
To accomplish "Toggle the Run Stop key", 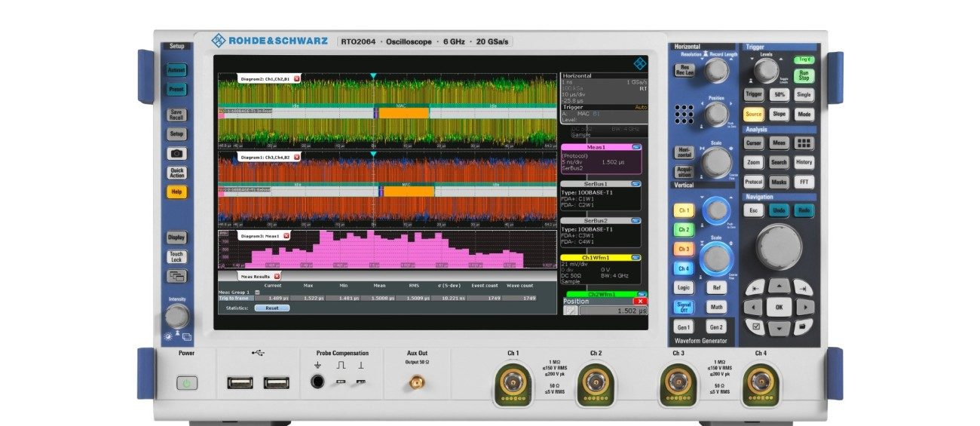I will click(x=804, y=75).
